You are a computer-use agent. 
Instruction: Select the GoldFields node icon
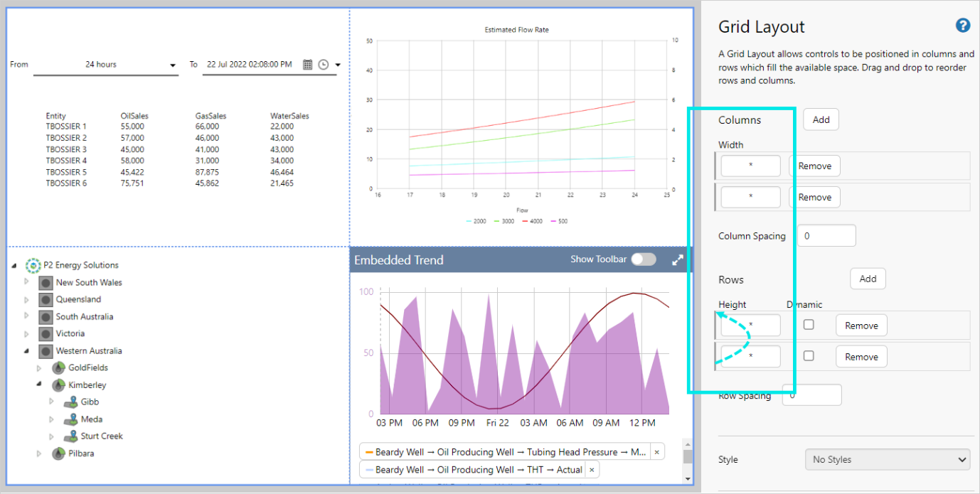(x=59, y=367)
